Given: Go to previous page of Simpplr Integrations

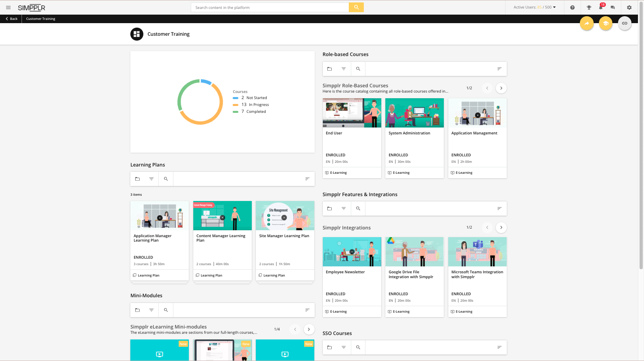Looking at the screenshot, I should click(487, 227).
